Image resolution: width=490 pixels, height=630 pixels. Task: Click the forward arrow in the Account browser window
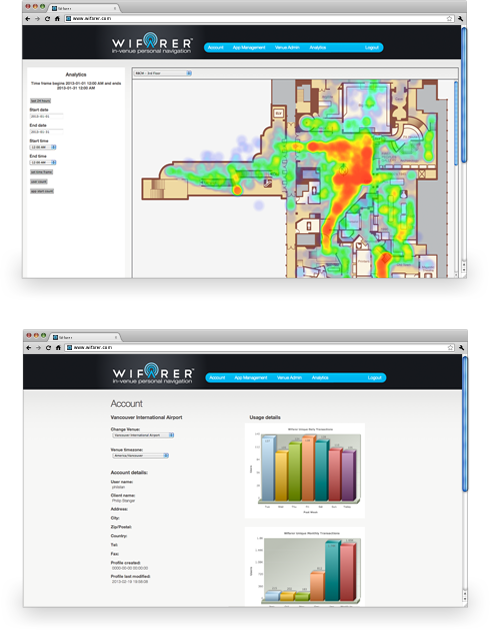(39, 348)
